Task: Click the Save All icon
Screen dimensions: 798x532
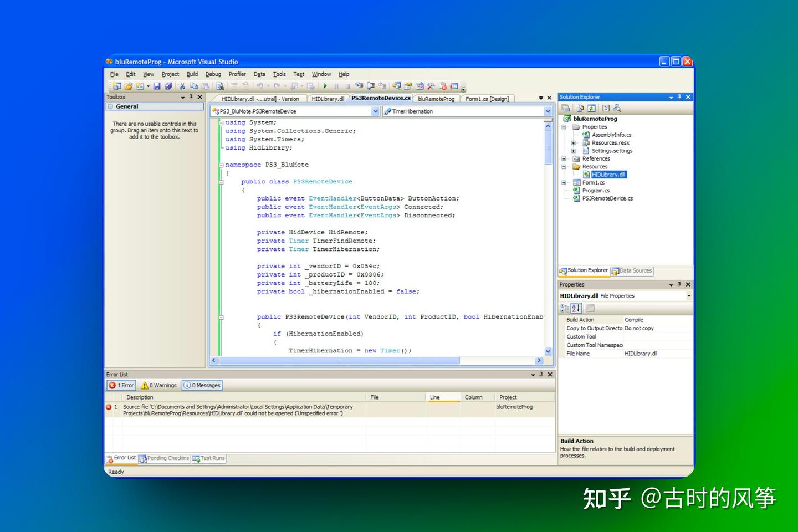Action: (x=168, y=86)
